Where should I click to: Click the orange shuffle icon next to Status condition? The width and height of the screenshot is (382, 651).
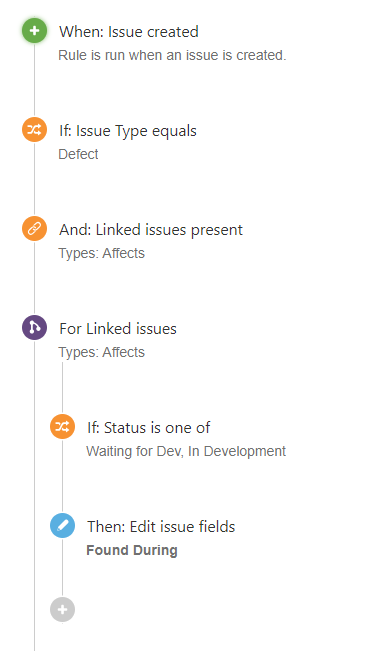[62, 426]
